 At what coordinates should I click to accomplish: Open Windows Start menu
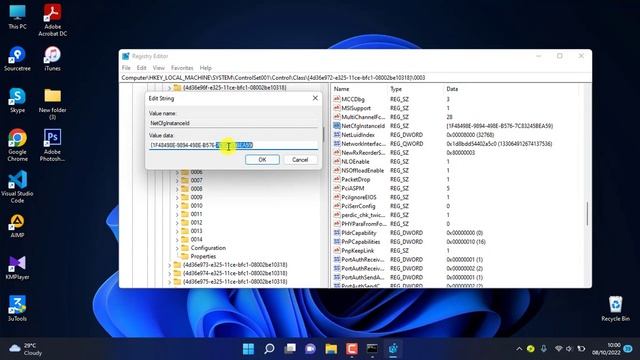[248, 349]
